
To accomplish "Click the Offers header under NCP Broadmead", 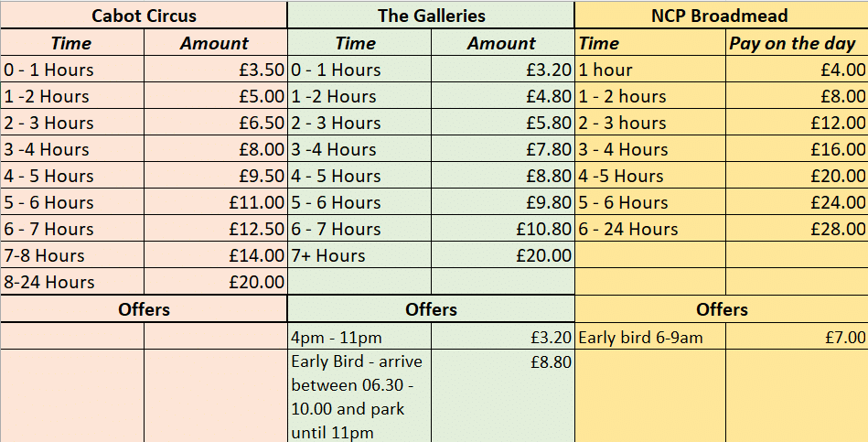I will (x=721, y=309).
